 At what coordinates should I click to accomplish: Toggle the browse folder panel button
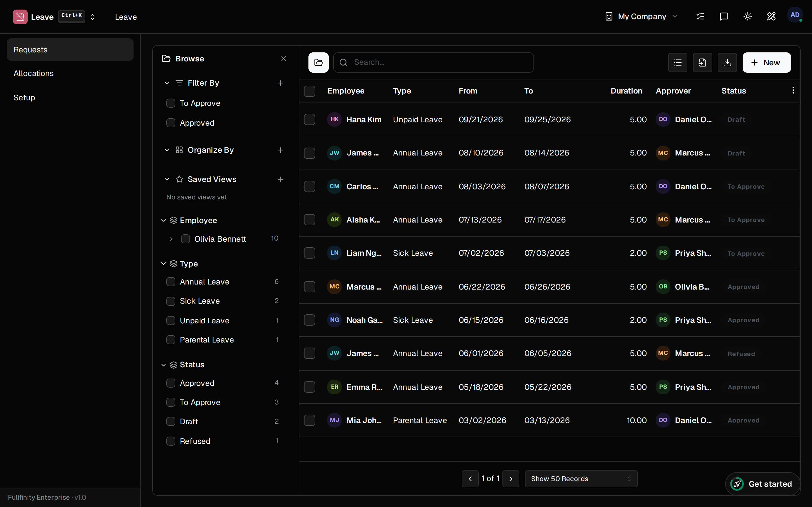click(318, 62)
